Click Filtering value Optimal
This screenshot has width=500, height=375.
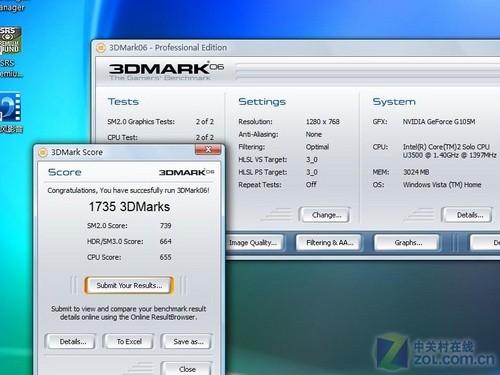[x=317, y=147]
